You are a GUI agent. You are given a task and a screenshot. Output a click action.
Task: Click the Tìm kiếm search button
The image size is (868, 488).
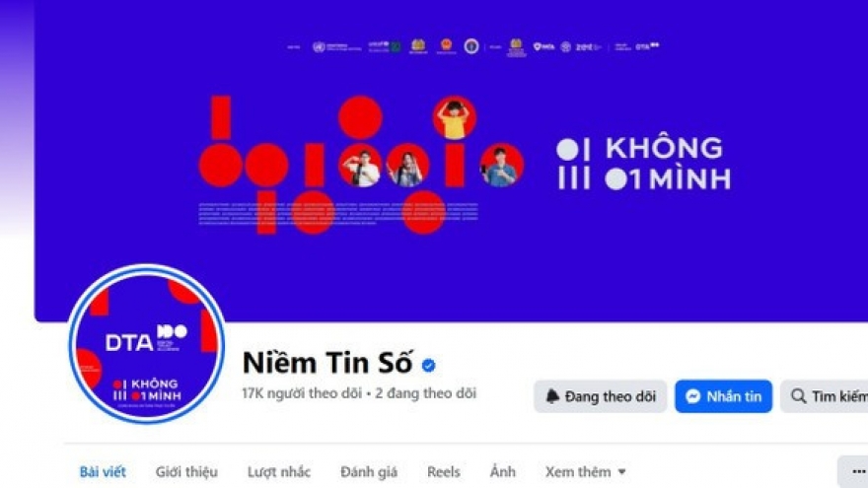pos(825,396)
